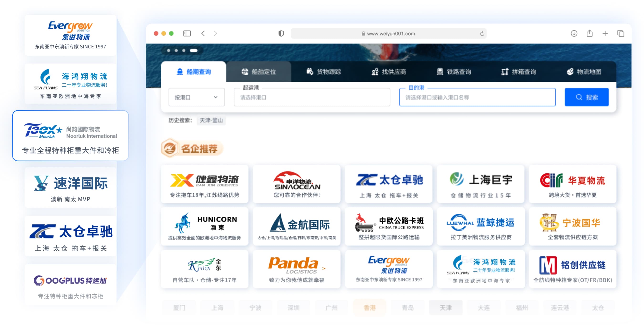Click the 海鸿翔物流 sidebar card
The image size is (644, 332).
tap(71, 84)
